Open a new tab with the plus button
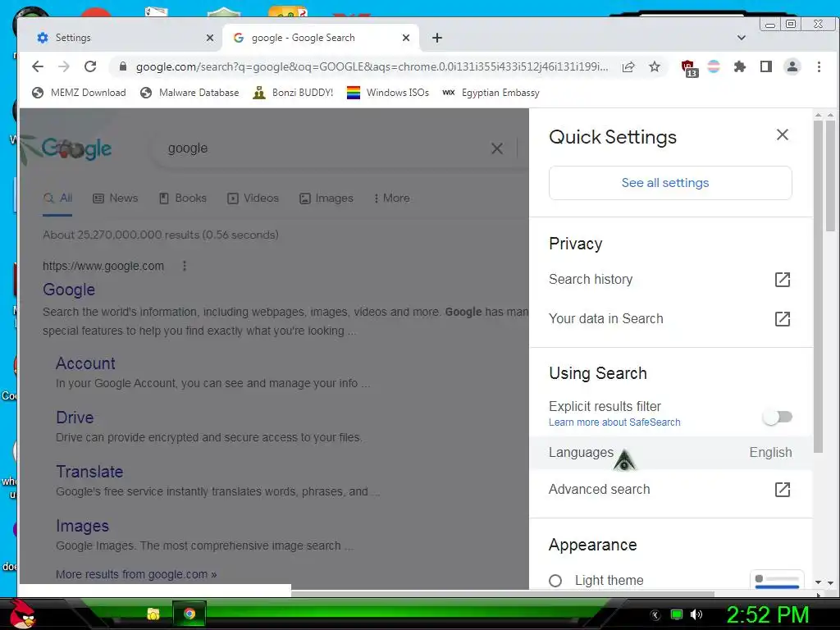Image resolution: width=840 pixels, height=630 pixels. (x=437, y=38)
